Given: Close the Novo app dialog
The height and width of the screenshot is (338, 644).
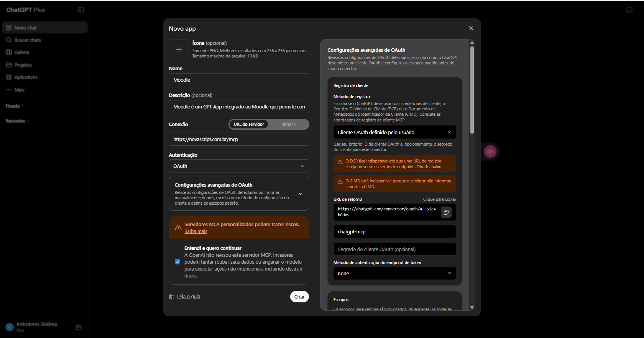Looking at the screenshot, I should click(x=471, y=28).
